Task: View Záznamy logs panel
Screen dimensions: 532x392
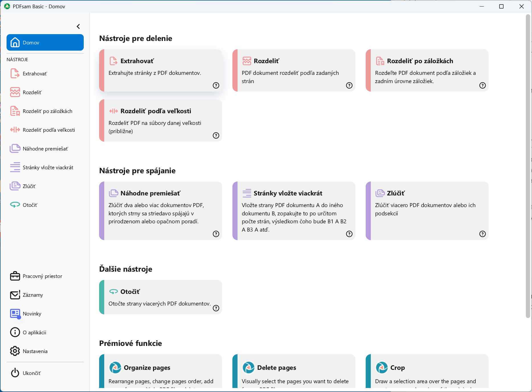Action: (33, 295)
